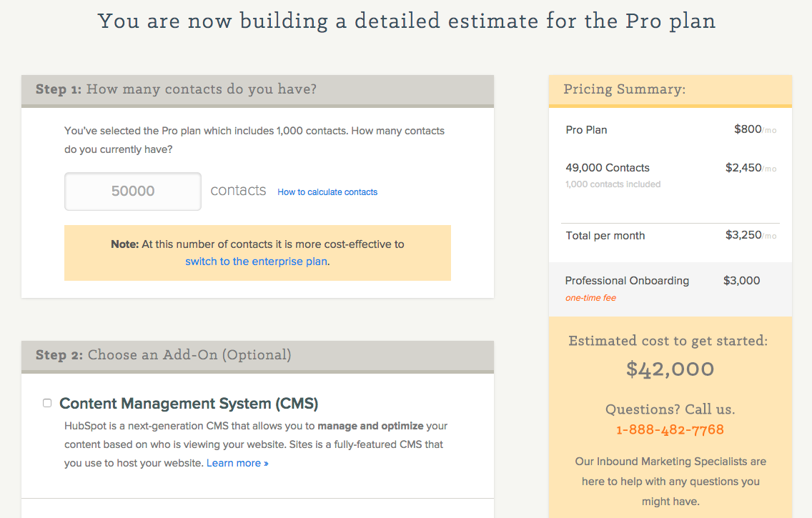Click the Step 2 Choose an Add-On header
Image resolution: width=812 pixels, height=518 pixels.
(x=257, y=356)
